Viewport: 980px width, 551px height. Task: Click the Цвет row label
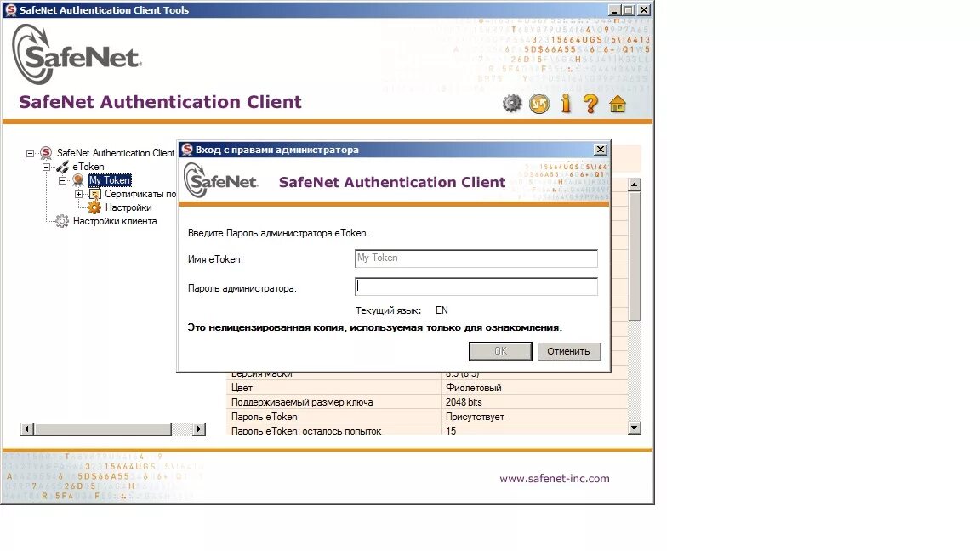click(x=242, y=388)
